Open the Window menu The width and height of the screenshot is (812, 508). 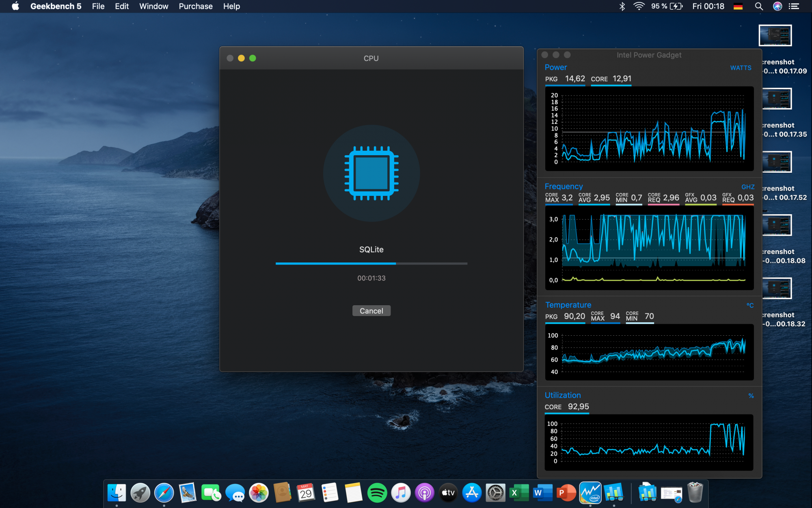(x=153, y=6)
